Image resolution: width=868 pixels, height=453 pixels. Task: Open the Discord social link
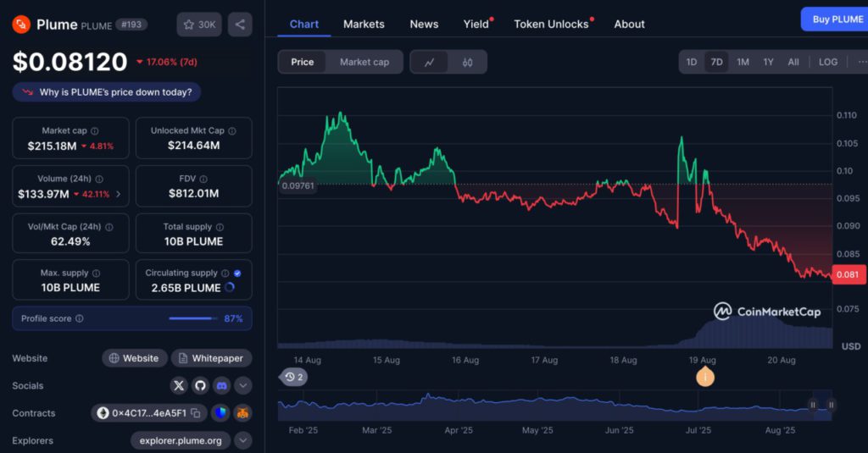coord(221,385)
